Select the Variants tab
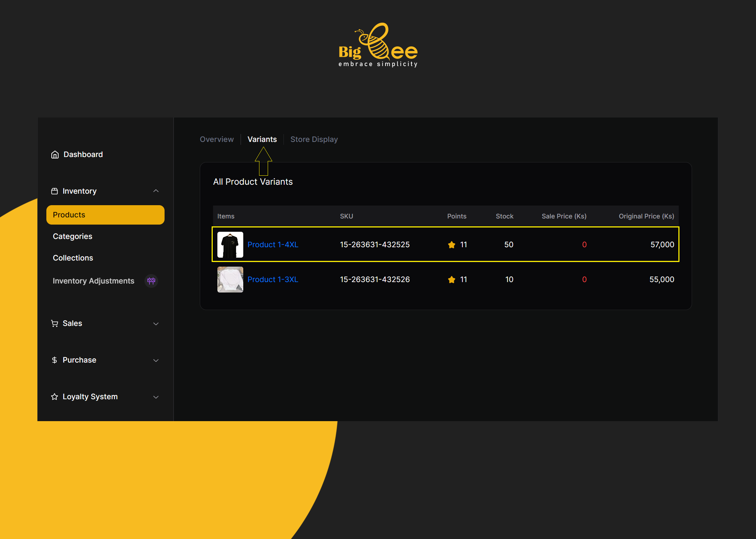This screenshot has width=756, height=539. pyautogui.click(x=262, y=139)
